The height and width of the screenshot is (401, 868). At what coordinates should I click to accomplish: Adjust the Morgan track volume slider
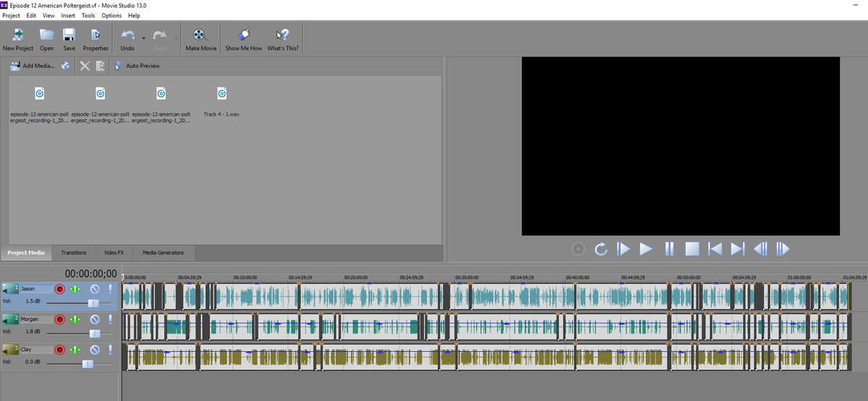click(95, 333)
